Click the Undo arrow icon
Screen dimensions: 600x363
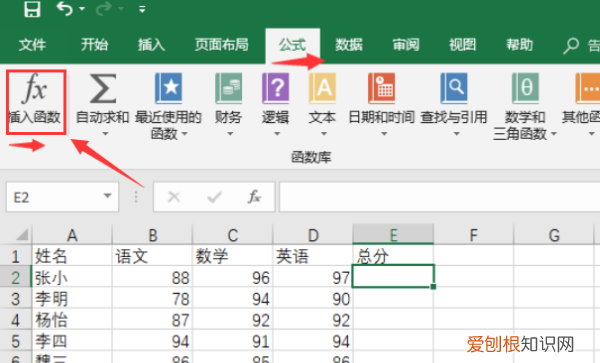(x=64, y=8)
